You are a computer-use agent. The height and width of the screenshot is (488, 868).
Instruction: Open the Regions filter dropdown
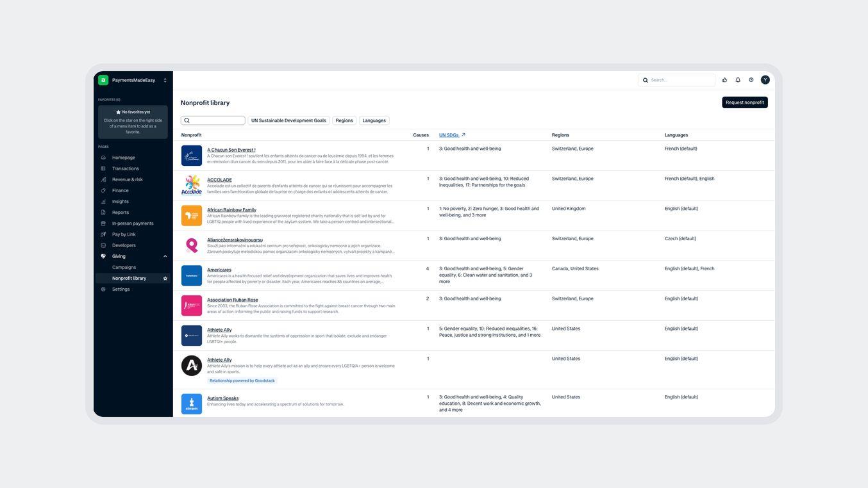(345, 120)
